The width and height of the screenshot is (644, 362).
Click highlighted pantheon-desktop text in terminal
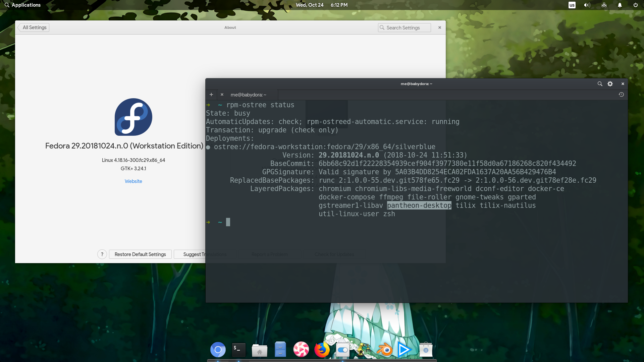coord(419,205)
